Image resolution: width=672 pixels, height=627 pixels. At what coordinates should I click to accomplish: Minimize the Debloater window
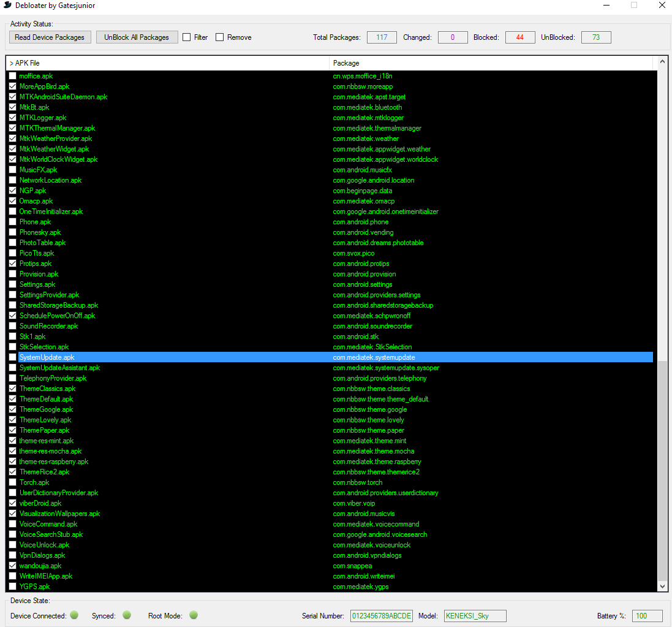[606, 5]
